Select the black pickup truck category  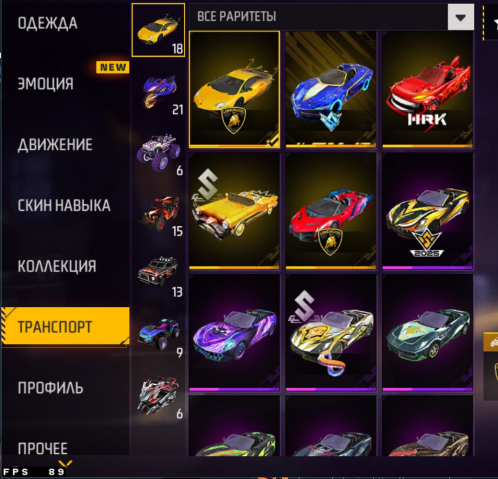pos(159,273)
